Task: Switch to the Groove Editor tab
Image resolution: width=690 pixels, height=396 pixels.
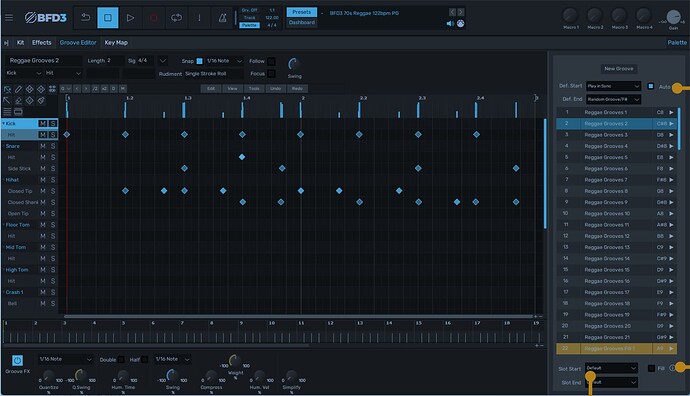Action: coord(78,43)
